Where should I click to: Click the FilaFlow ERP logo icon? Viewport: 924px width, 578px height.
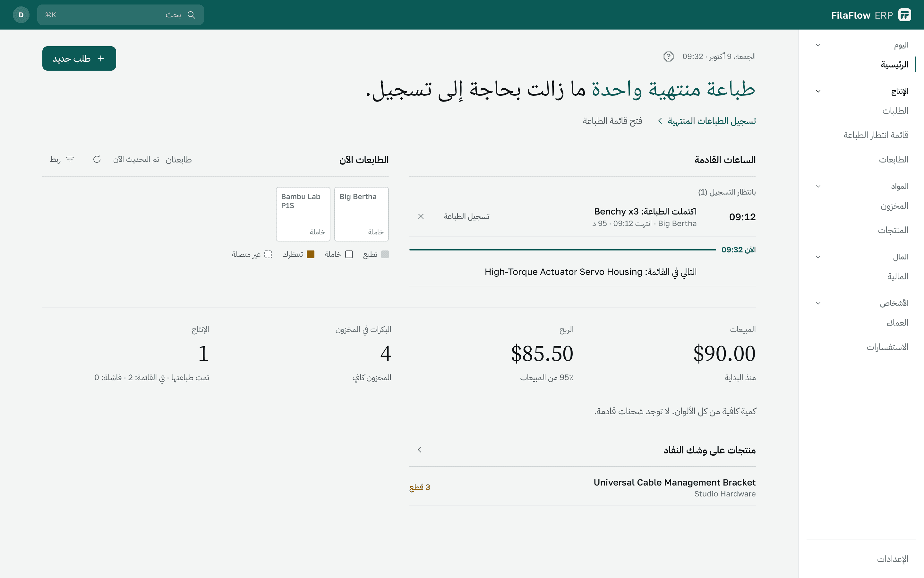[904, 15]
